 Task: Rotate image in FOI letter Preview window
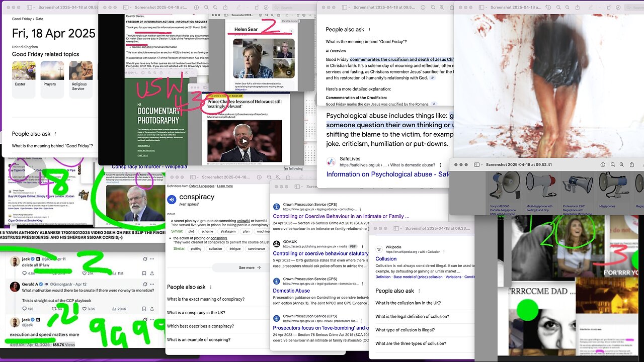coord(257,8)
